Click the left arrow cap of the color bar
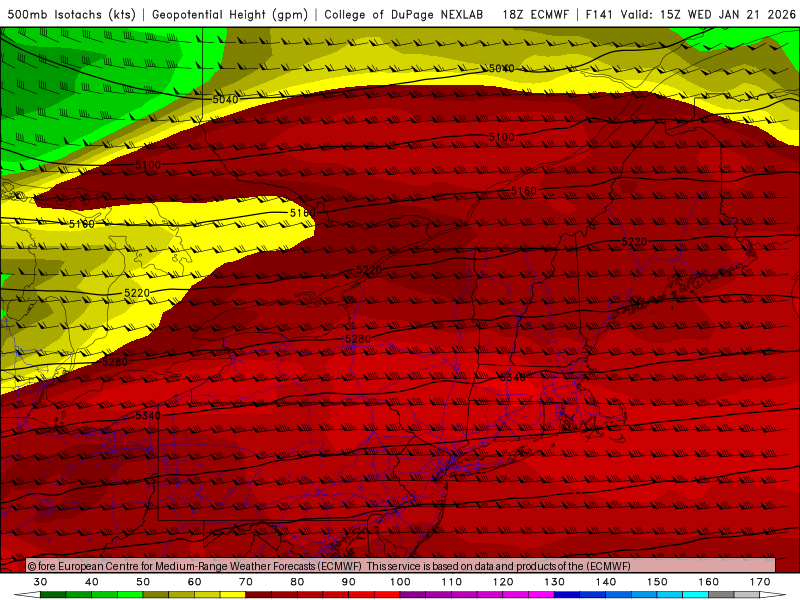Viewport: 800px width, 600px height. tap(27, 595)
